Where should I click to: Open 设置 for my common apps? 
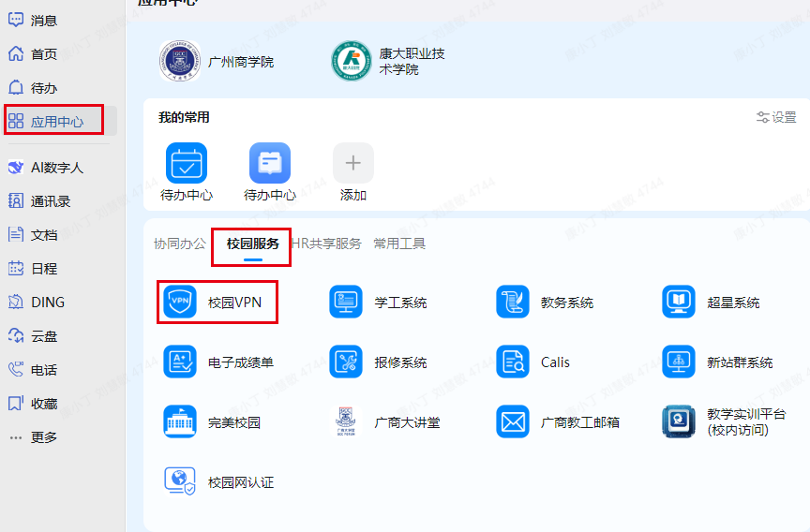776,117
